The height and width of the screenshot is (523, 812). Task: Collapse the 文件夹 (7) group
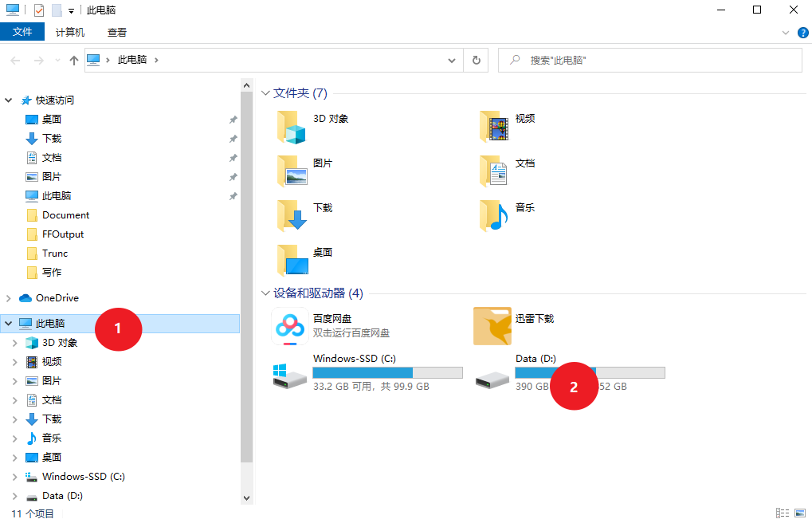265,93
